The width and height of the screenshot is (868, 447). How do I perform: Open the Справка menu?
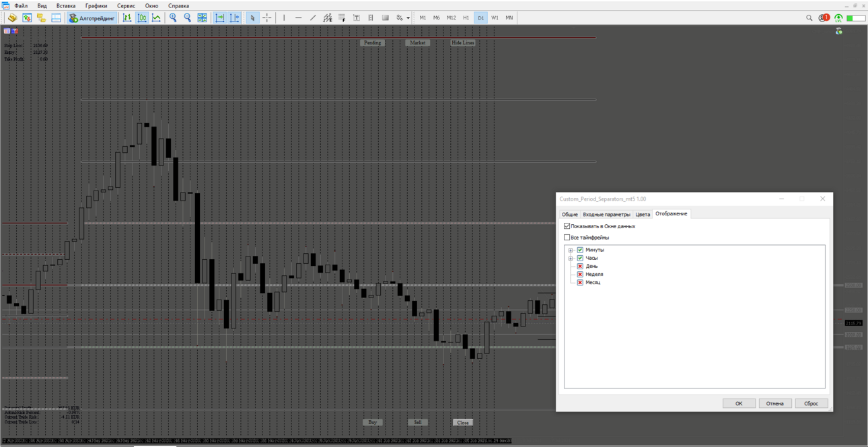point(178,5)
